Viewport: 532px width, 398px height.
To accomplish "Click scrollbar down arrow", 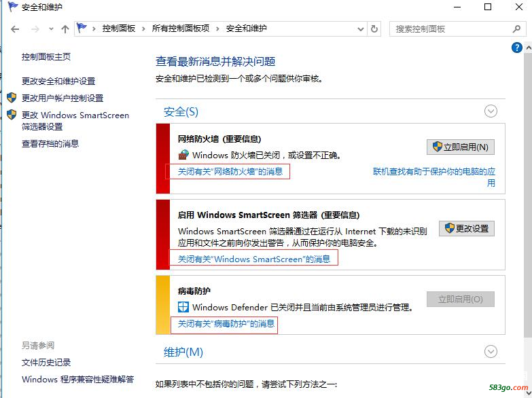I will [529, 393].
